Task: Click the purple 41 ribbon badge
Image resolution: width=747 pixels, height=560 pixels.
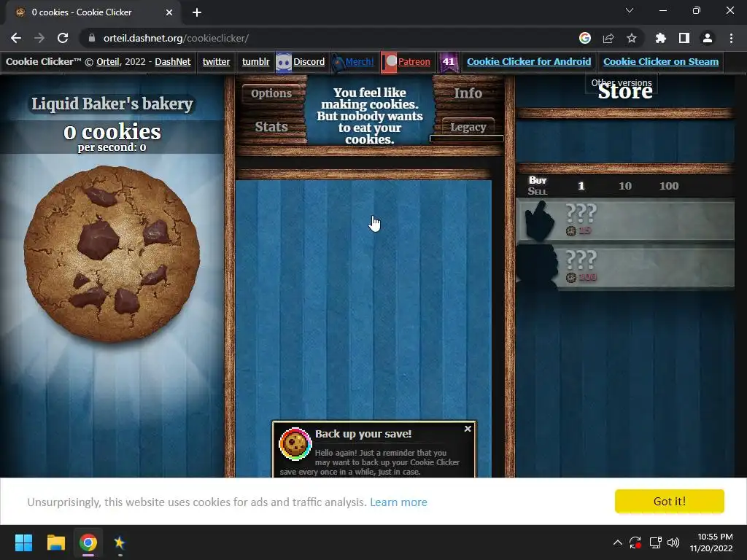Action: [449, 63]
